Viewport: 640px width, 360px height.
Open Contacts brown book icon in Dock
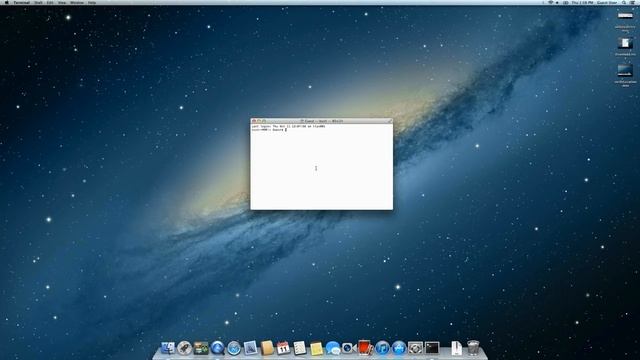[x=267, y=348]
